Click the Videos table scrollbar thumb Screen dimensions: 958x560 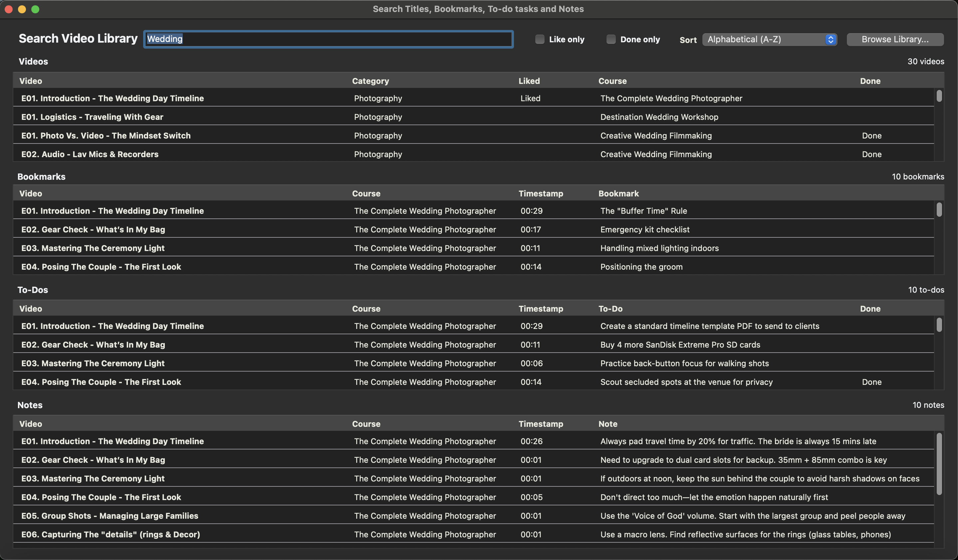pyautogui.click(x=939, y=96)
